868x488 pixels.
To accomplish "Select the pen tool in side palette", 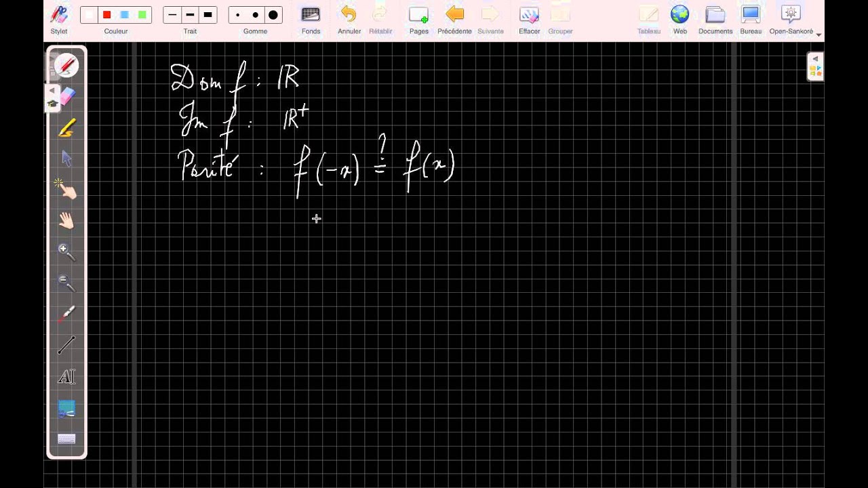I will 66,66.
